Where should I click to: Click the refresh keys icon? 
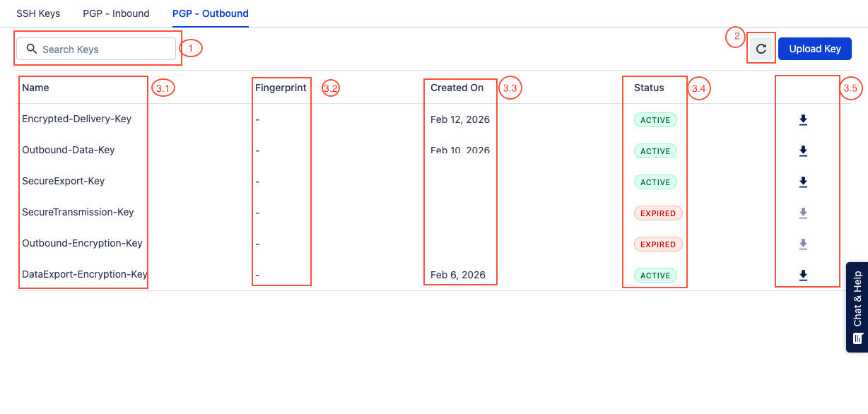[x=761, y=49]
